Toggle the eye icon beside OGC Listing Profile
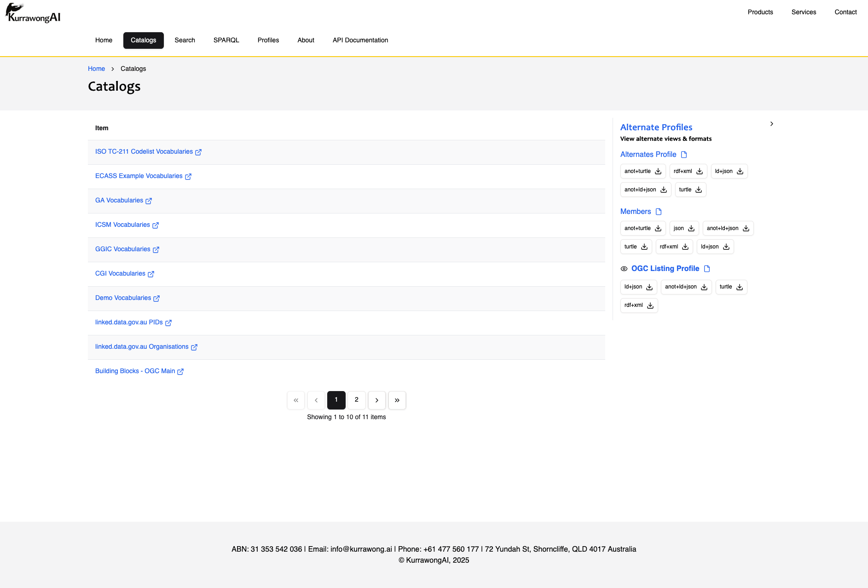 [624, 269]
